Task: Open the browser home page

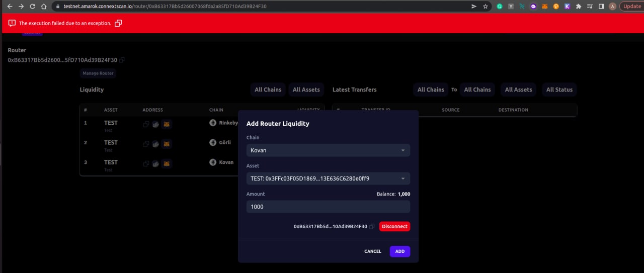Action: pyautogui.click(x=44, y=7)
